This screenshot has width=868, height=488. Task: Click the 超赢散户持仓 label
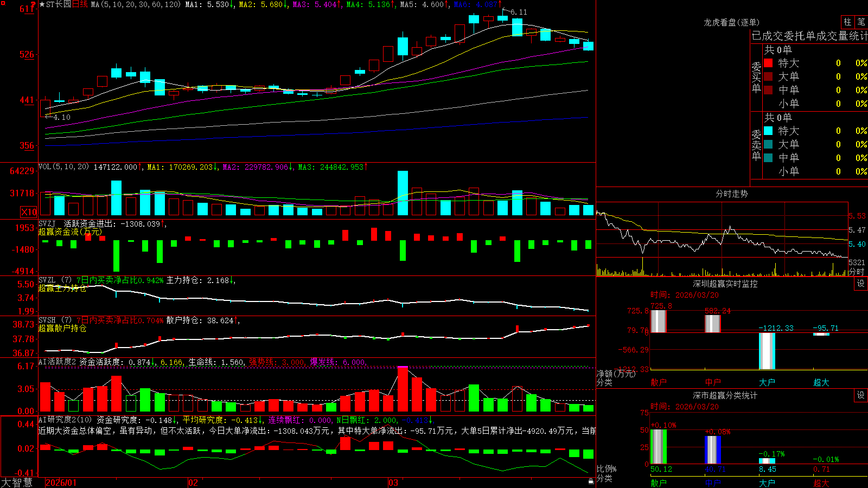[x=62, y=329]
